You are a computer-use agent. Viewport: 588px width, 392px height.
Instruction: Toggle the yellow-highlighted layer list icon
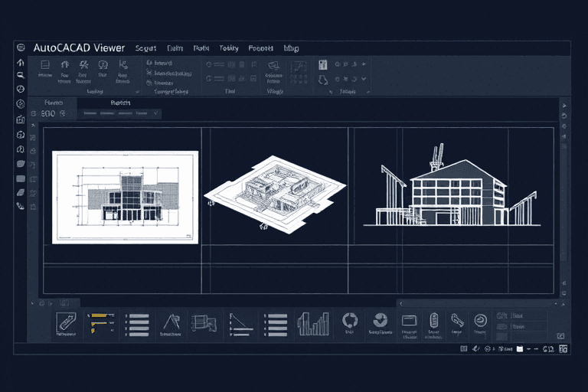click(x=100, y=323)
